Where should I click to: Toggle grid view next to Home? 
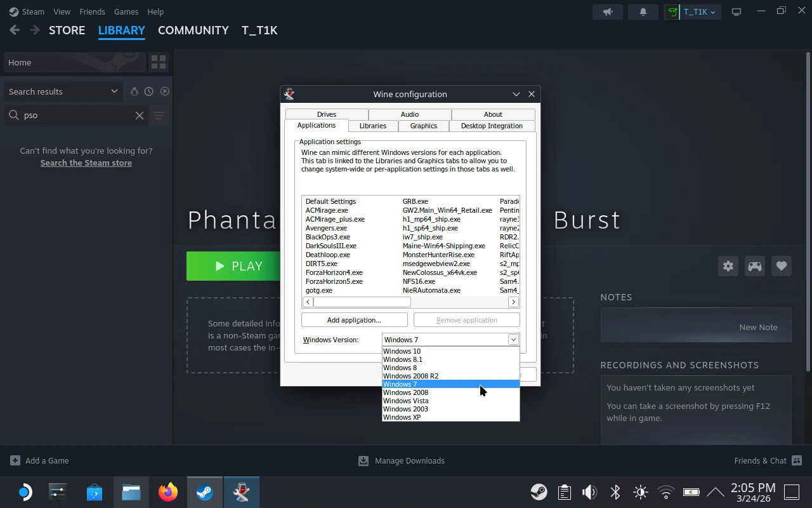coord(158,62)
